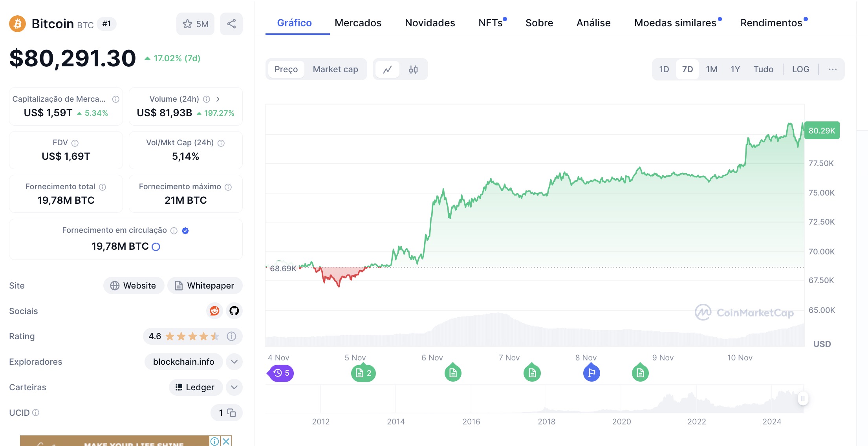868x446 pixels.
Task: Copy the UCID value
Action: click(232, 413)
